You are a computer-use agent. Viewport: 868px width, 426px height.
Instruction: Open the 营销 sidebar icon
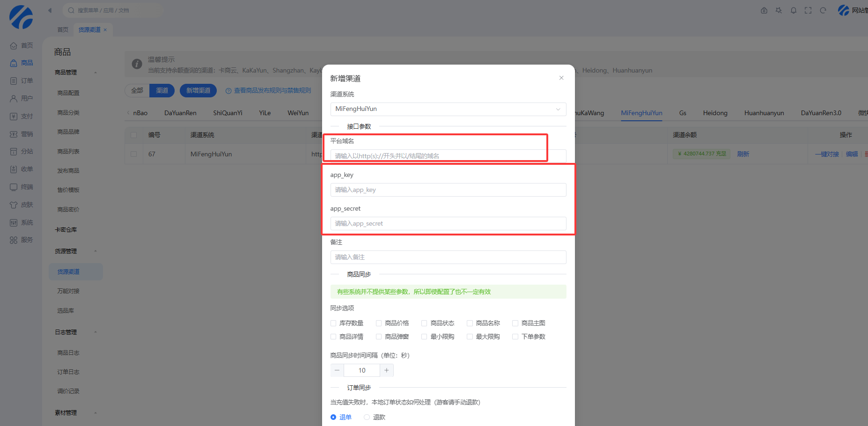tap(14, 134)
